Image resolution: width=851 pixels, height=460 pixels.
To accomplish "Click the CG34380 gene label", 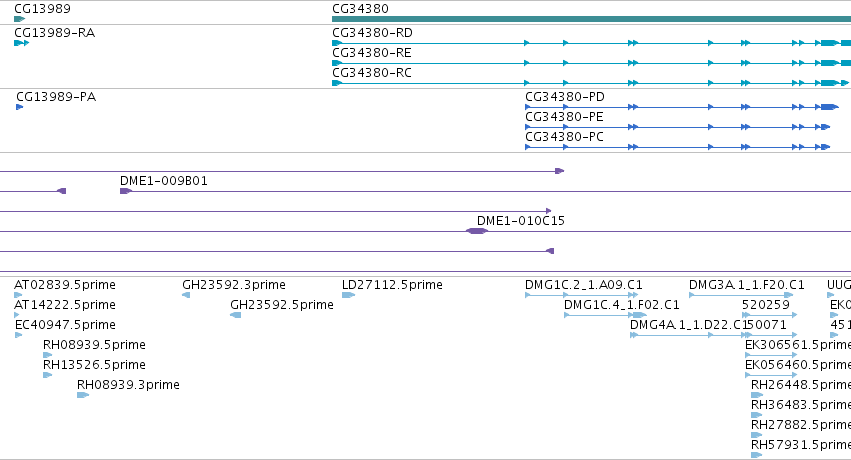I will pos(360,9).
